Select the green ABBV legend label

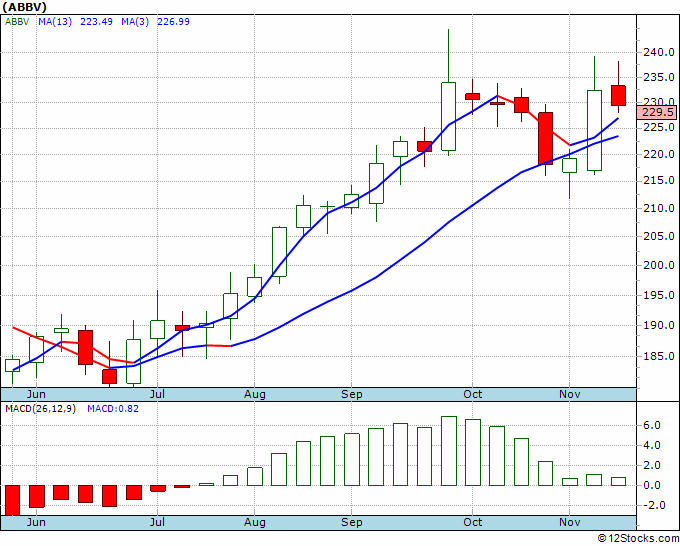(17, 22)
